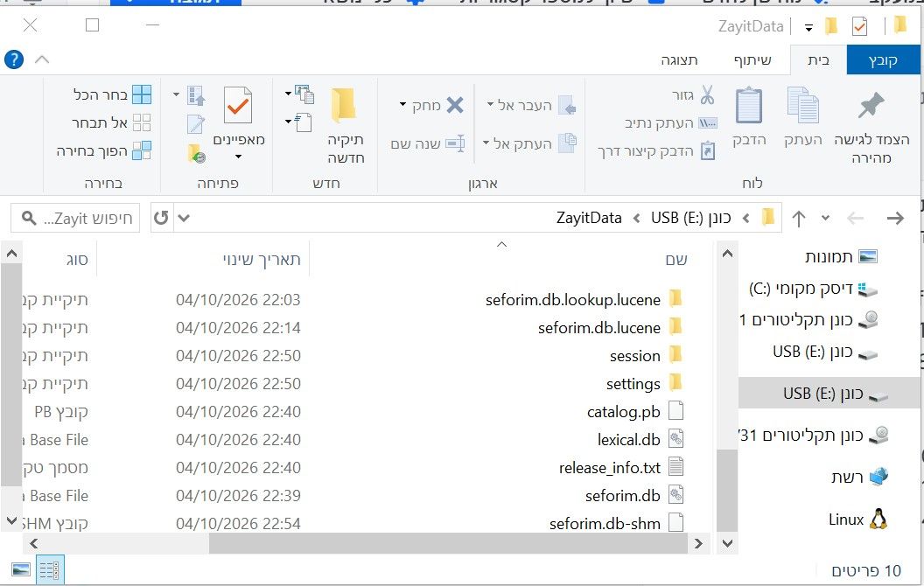This screenshot has width=924, height=586.
Task: Open the File (קובץ) tab
Action: (x=883, y=60)
